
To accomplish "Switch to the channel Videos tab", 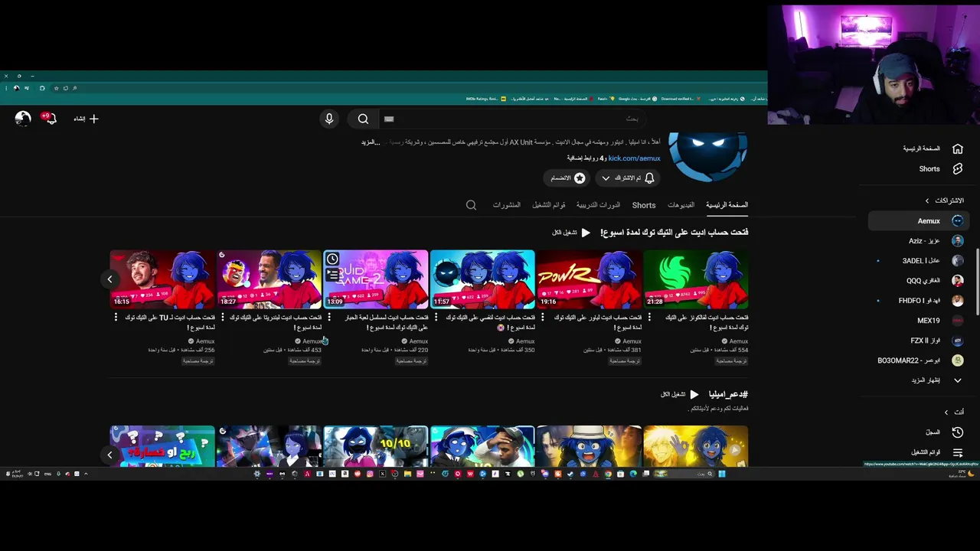I will [681, 205].
